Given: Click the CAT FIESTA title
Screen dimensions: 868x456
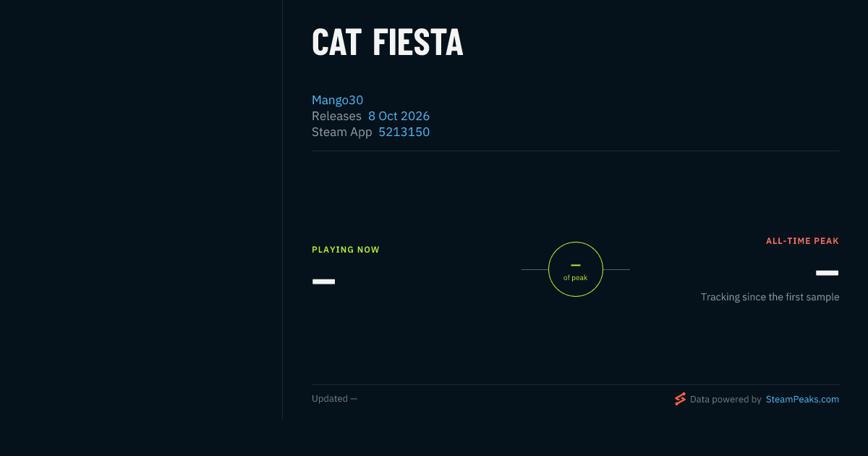Looking at the screenshot, I should pos(387,43).
